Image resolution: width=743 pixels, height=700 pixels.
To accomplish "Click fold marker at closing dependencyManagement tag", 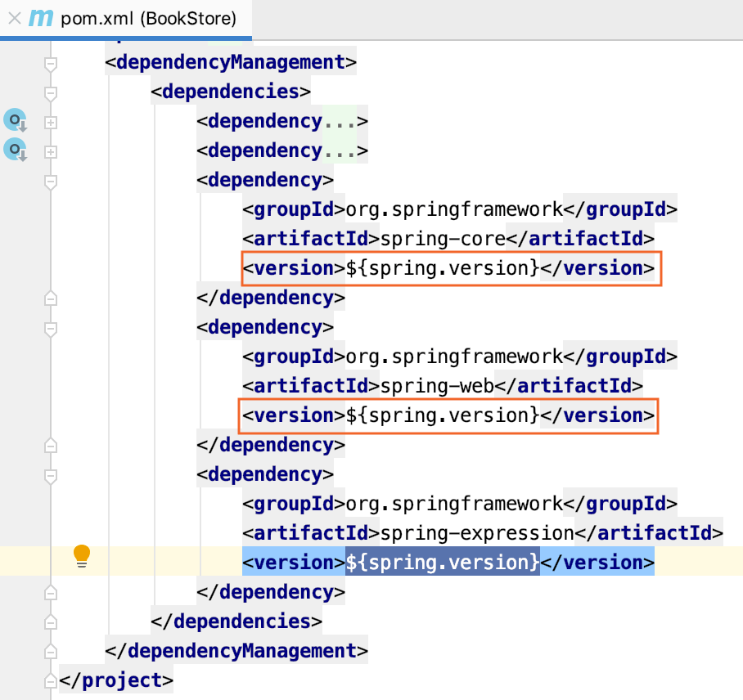I will [x=51, y=651].
